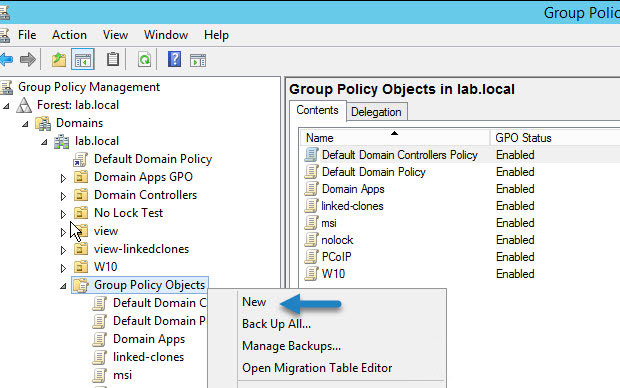Open the View menu

pos(115,35)
